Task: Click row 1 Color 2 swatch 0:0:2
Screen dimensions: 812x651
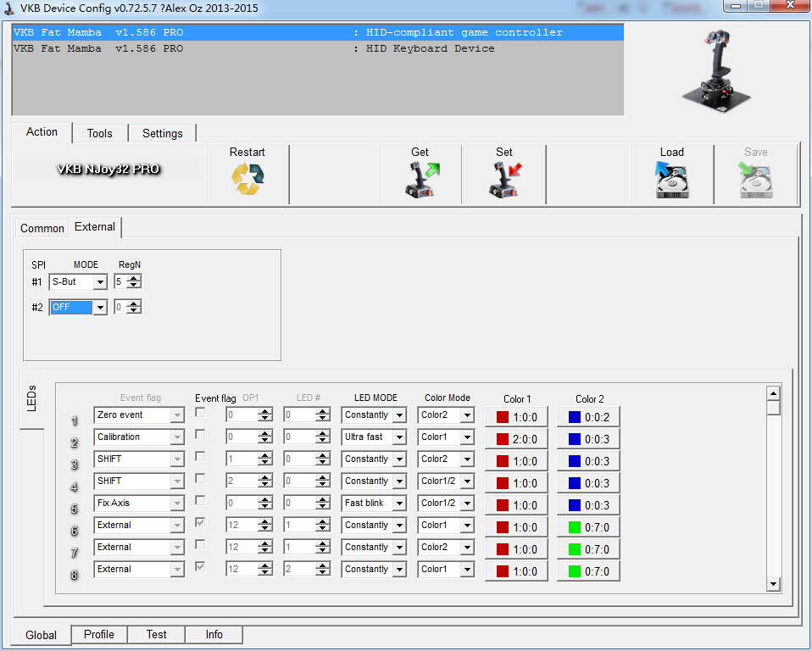Action: (588, 417)
